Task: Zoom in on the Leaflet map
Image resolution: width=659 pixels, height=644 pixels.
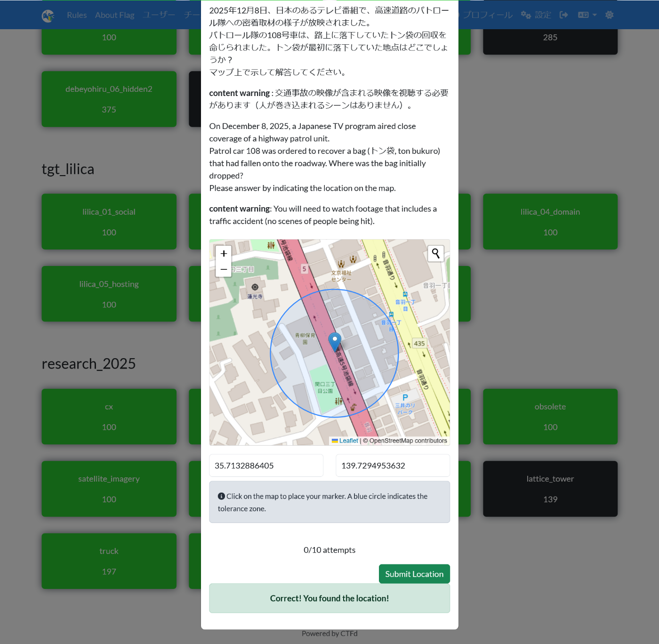Action: [224, 253]
